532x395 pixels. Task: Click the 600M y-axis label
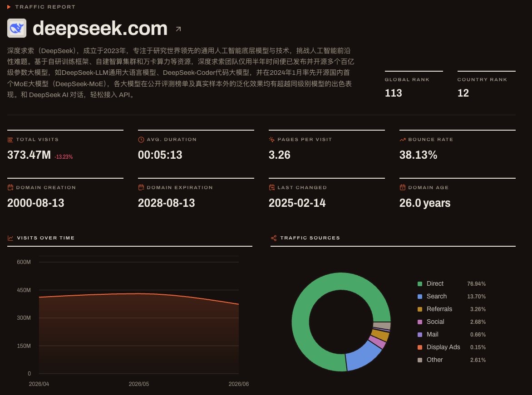(x=24, y=262)
